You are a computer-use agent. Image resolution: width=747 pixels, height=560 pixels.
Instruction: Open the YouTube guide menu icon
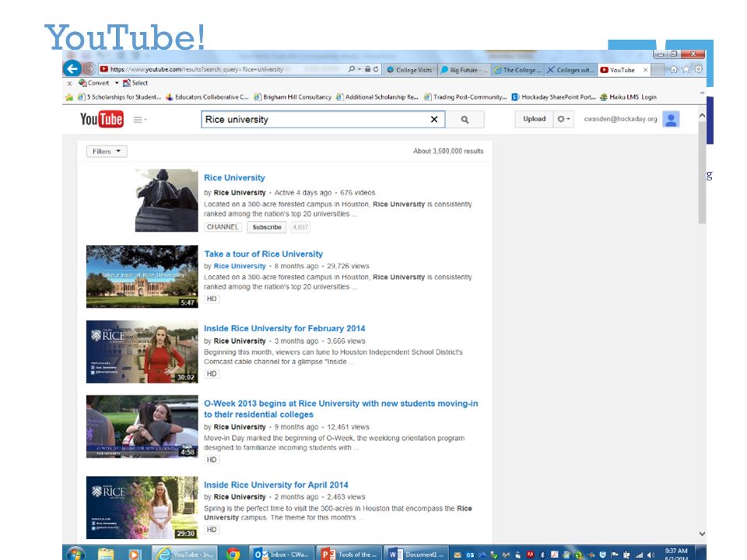139,120
